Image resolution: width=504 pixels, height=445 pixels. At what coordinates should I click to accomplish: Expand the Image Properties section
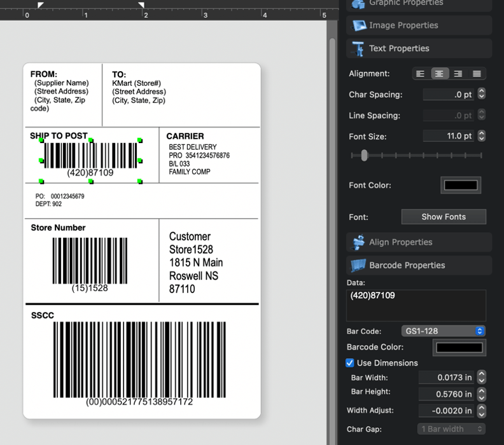coord(419,25)
